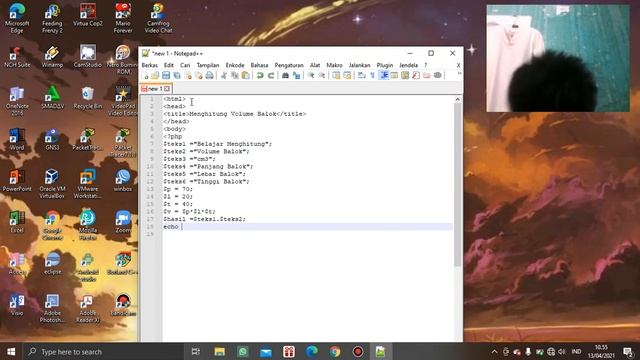Click the Zoom Out toolbar icon

click(322, 76)
